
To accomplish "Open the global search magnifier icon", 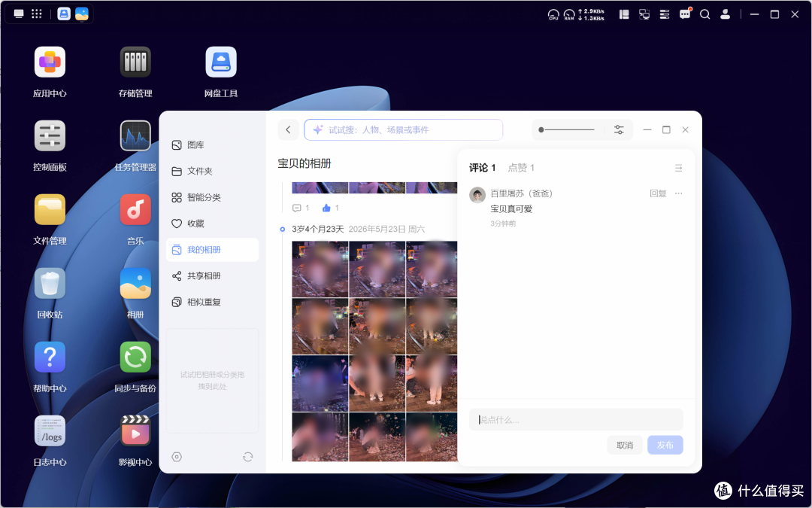I will 704,14.
